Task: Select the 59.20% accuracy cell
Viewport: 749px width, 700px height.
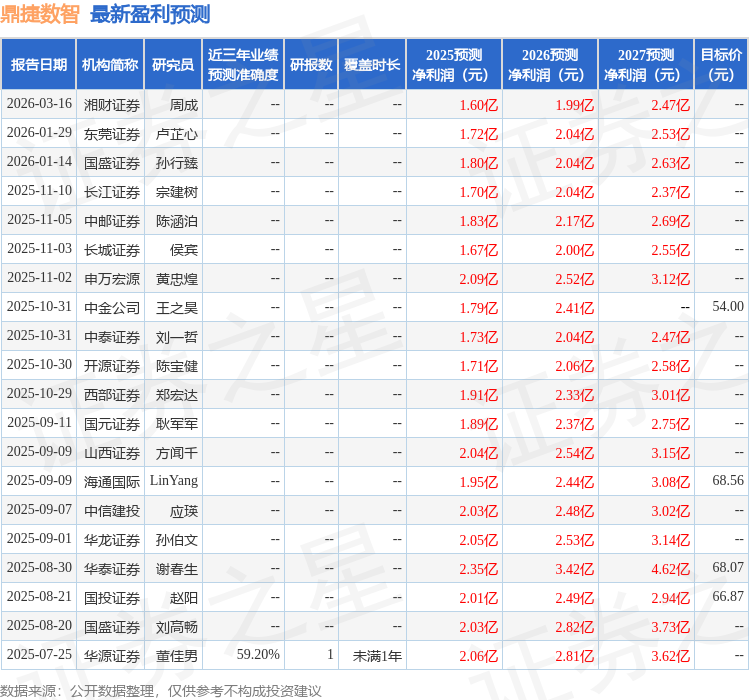Action: pos(258,655)
